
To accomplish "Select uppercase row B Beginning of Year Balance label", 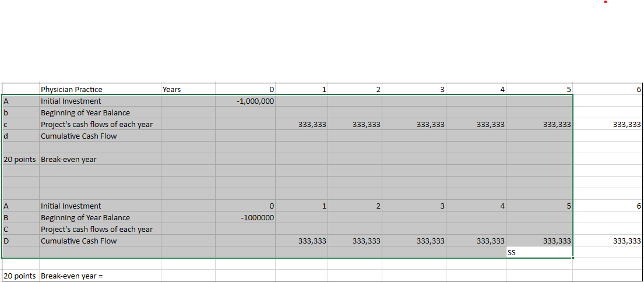I will [100, 217].
